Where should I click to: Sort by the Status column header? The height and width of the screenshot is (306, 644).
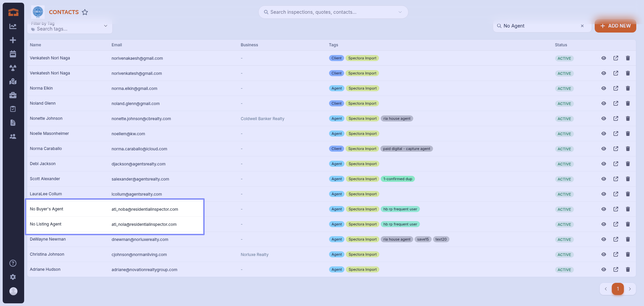561,45
